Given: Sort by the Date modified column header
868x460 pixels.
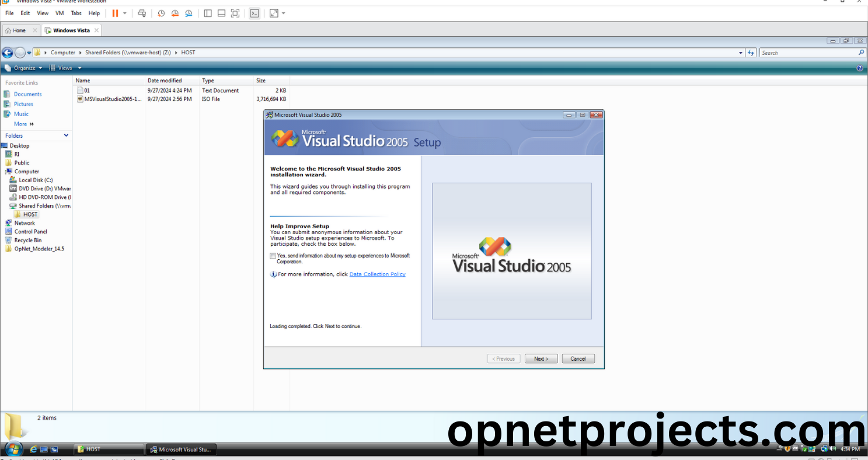Looking at the screenshot, I should (x=172, y=81).
